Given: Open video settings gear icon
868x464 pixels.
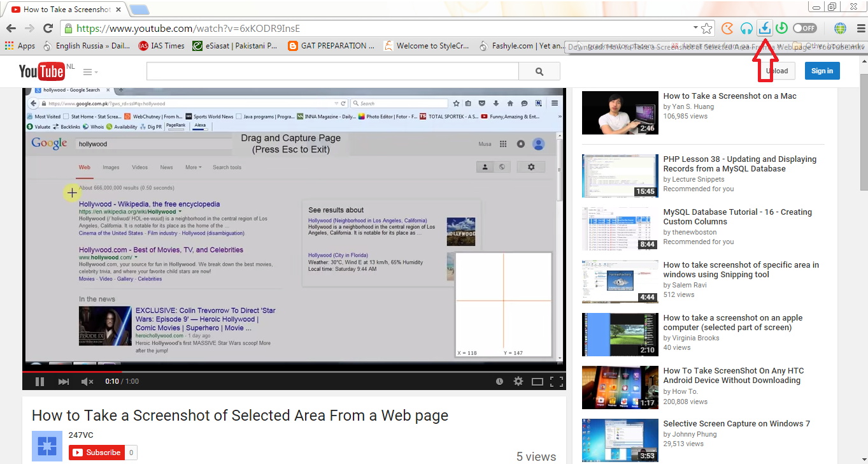Looking at the screenshot, I should coord(518,381).
